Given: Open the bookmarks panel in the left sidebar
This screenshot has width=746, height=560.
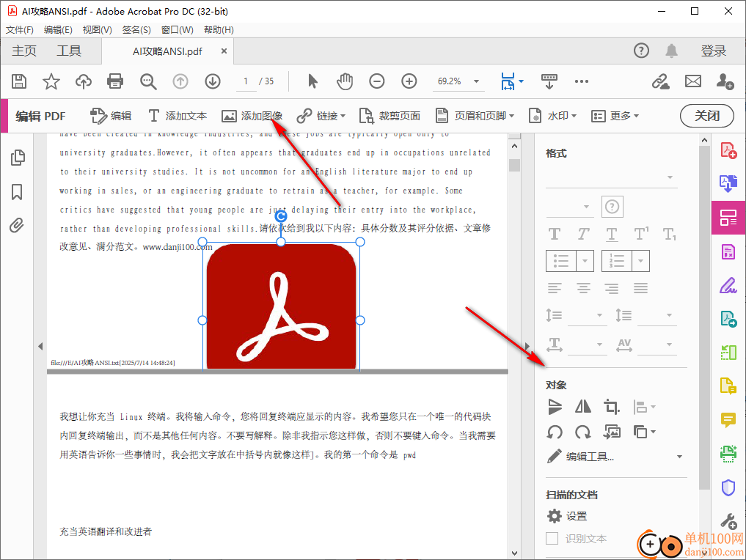Looking at the screenshot, I should pos(17,192).
